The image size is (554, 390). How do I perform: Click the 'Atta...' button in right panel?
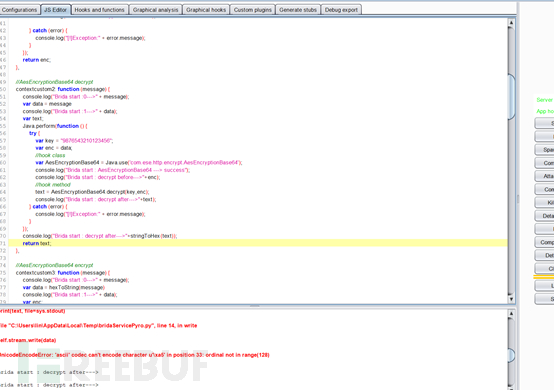click(544, 176)
